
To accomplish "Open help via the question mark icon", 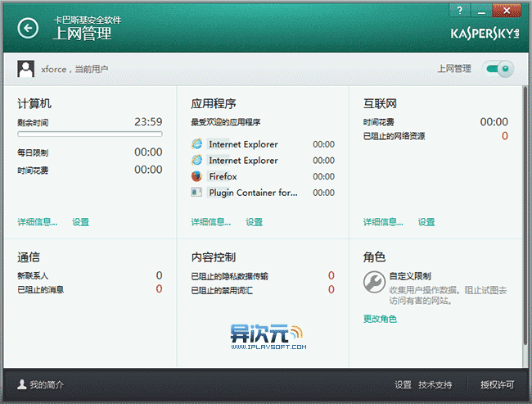I will click(459, 10).
